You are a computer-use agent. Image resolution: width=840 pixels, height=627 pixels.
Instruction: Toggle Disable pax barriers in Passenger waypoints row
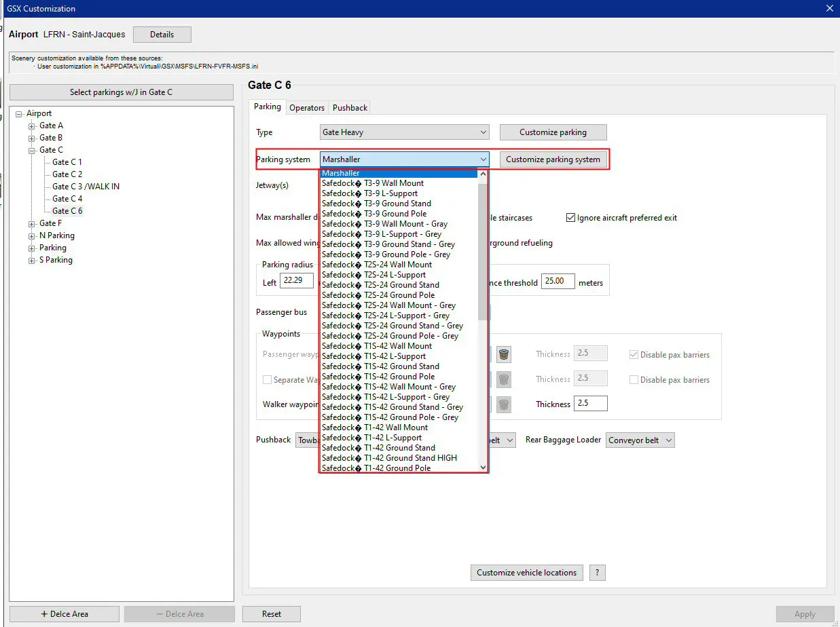(x=634, y=354)
